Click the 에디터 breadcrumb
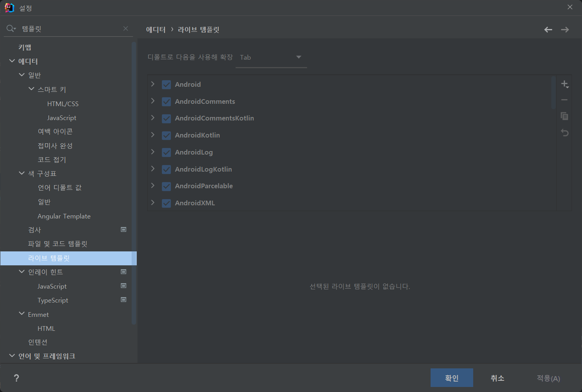This screenshot has width=582, height=392. (x=156, y=29)
